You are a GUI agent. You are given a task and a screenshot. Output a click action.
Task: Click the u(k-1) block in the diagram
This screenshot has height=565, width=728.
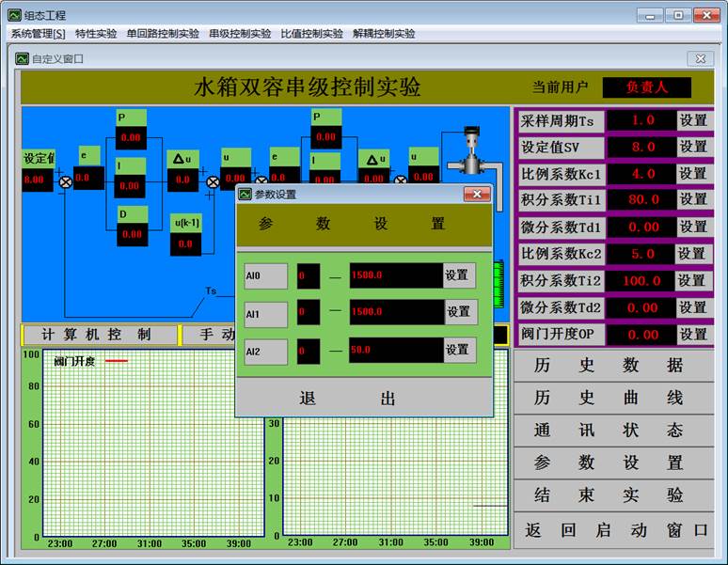click(x=185, y=234)
